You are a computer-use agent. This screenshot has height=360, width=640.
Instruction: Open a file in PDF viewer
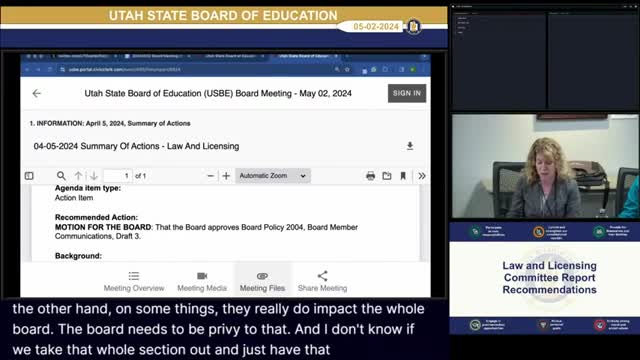(x=387, y=176)
